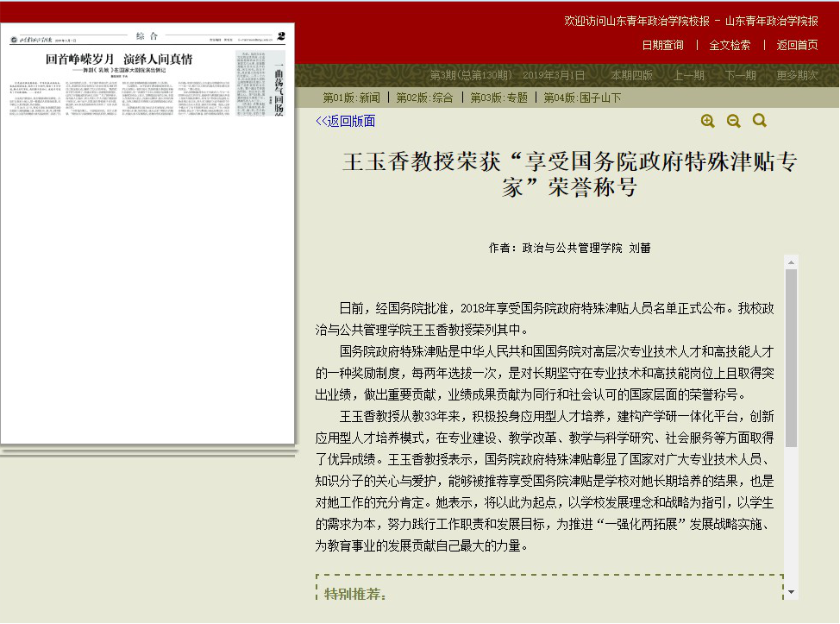The image size is (840, 624).
Task: Click the paragraph starting 日前，经国务院批准
Action: (544, 319)
